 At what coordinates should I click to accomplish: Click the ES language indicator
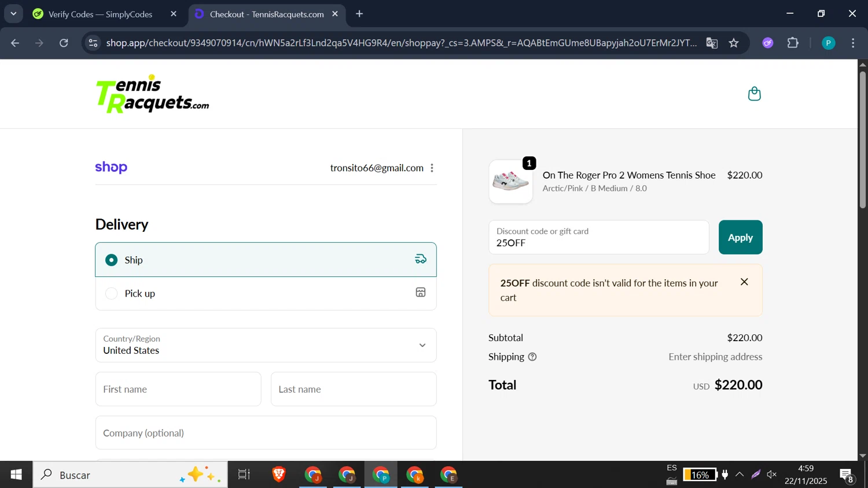pos(671,468)
